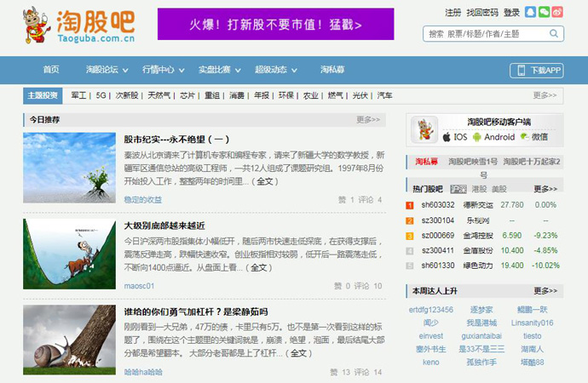
Task: Click the purple 打新股 banner ad
Action: [x=275, y=24]
